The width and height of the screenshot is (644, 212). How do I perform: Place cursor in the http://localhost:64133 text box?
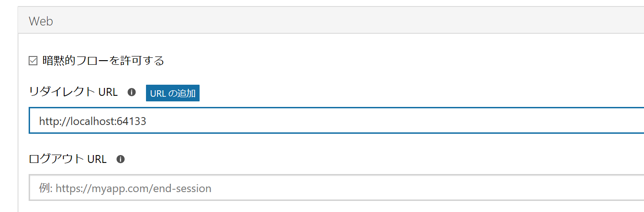tap(336, 121)
